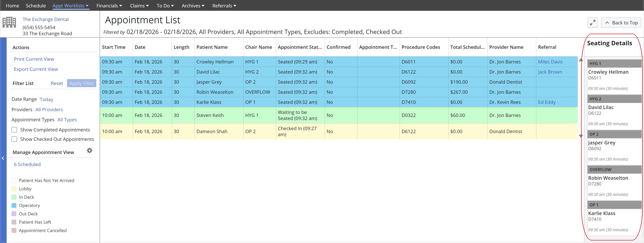Go to the Schedule tab
The height and width of the screenshot is (243, 644).
36,6
